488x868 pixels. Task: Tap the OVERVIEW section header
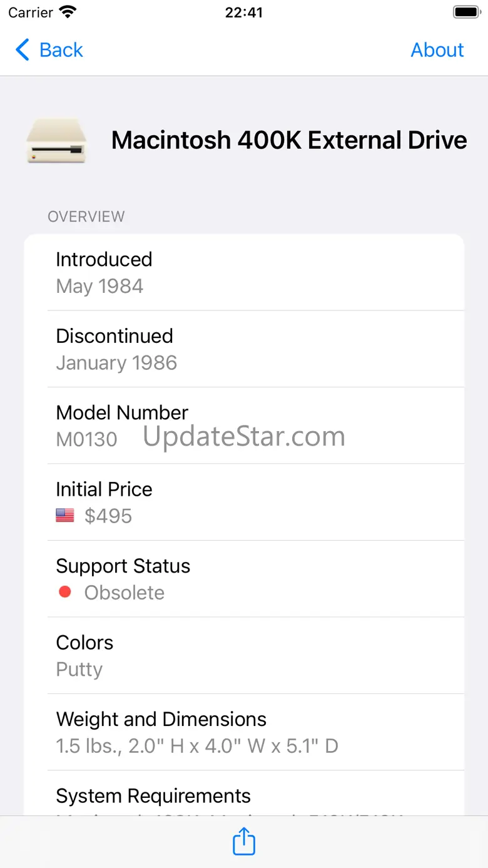86,217
